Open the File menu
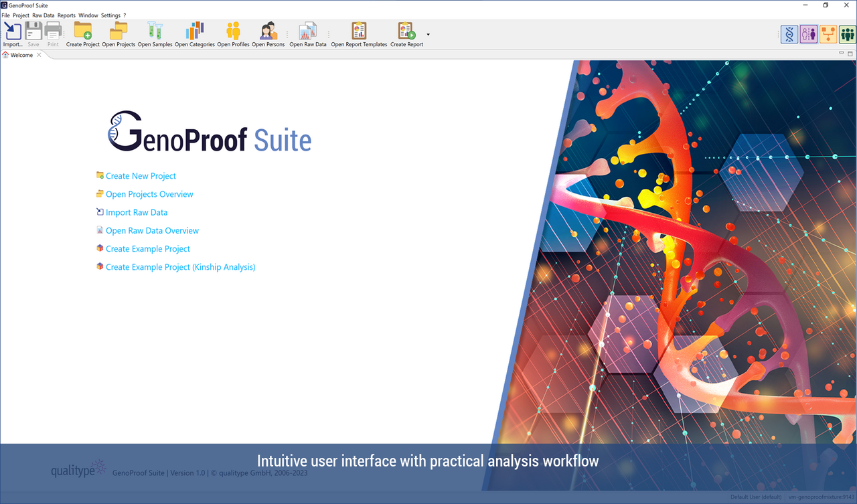The height and width of the screenshot is (504, 857). tap(6, 15)
